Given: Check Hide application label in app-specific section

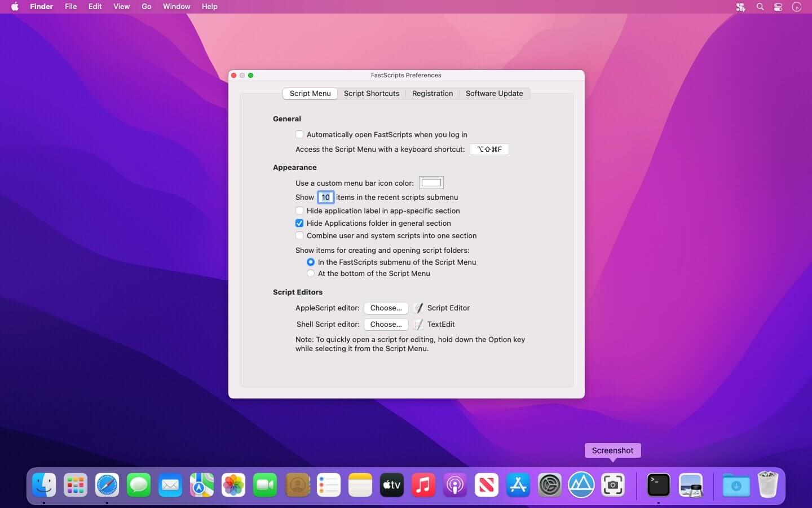Looking at the screenshot, I should click(x=299, y=211).
